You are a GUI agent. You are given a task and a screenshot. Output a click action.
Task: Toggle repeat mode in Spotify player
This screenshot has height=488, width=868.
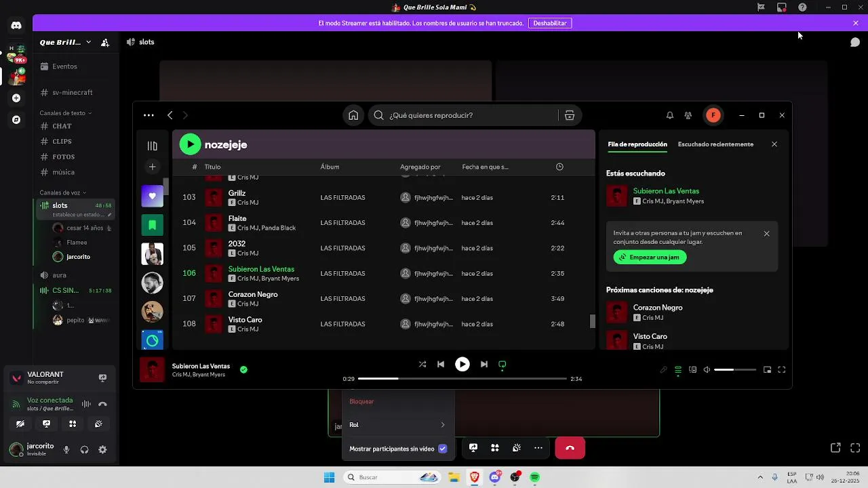pos(502,364)
